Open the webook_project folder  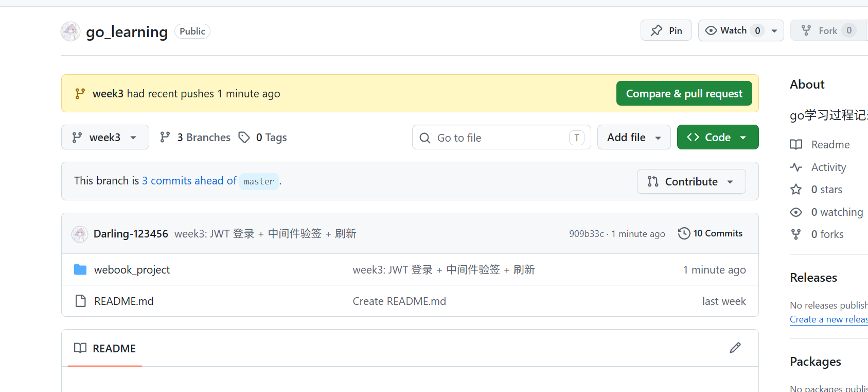pyautogui.click(x=132, y=270)
